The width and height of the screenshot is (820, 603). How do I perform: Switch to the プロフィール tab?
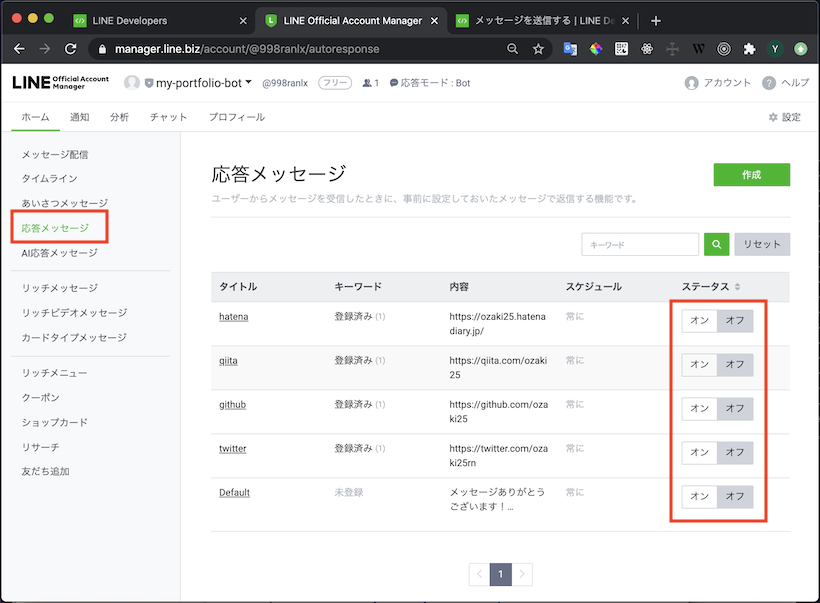tap(237, 117)
